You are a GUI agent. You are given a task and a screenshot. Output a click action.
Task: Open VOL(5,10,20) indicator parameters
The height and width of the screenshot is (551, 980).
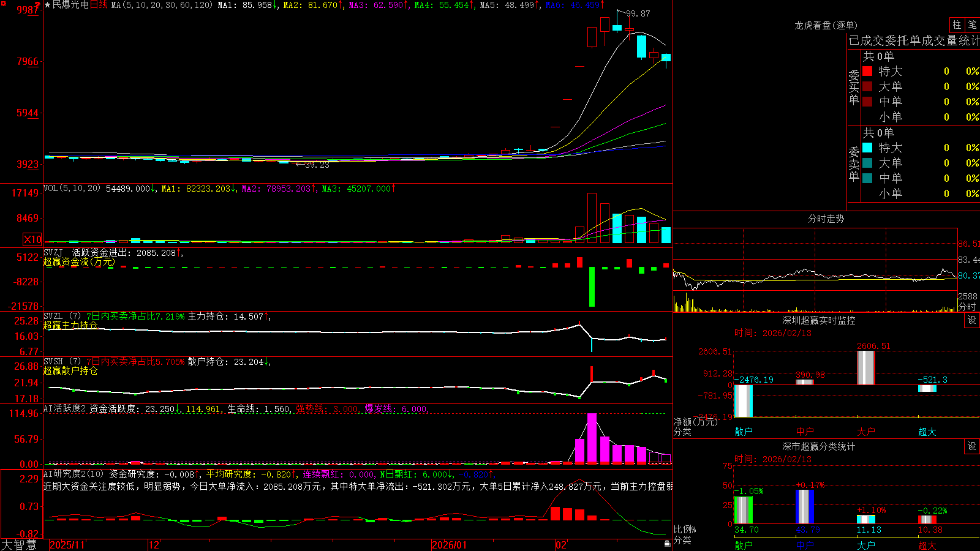click(72, 189)
